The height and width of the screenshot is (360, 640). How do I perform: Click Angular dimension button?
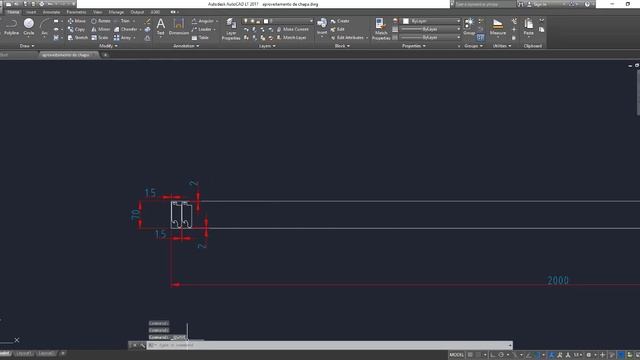(203, 21)
